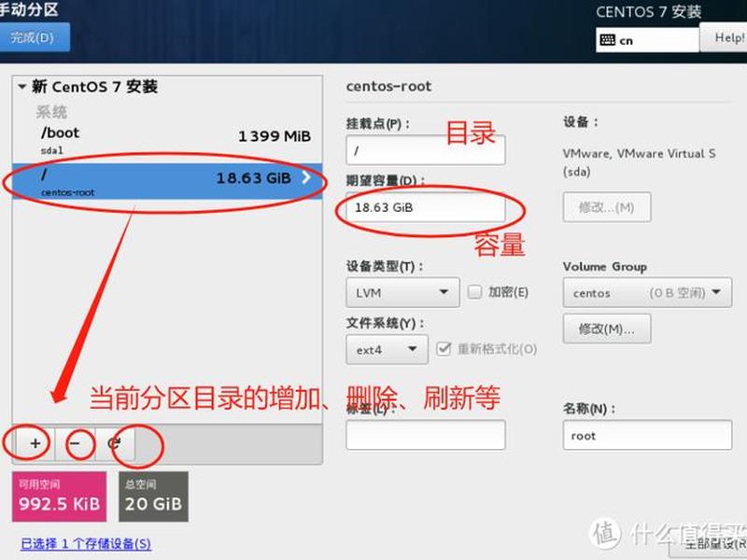747x560 pixels.
Task: Click the 标签(L) label input field
Action: pyautogui.click(x=426, y=435)
